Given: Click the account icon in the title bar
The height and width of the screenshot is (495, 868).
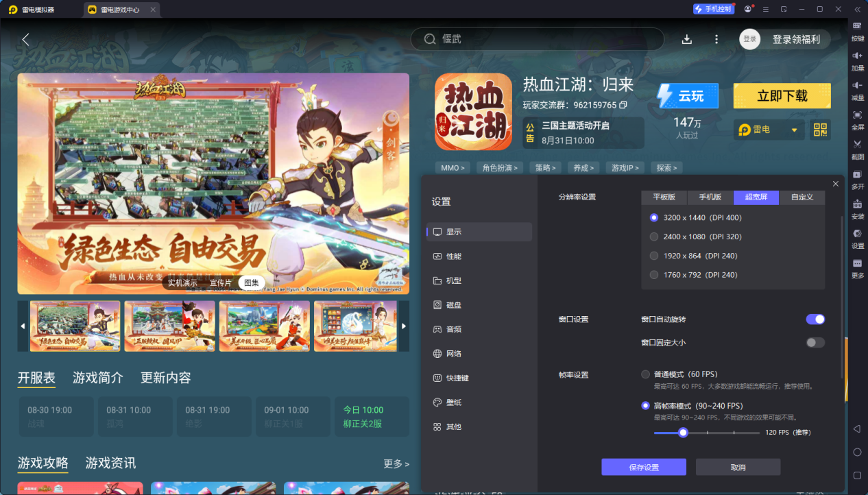Looking at the screenshot, I should pyautogui.click(x=747, y=9).
